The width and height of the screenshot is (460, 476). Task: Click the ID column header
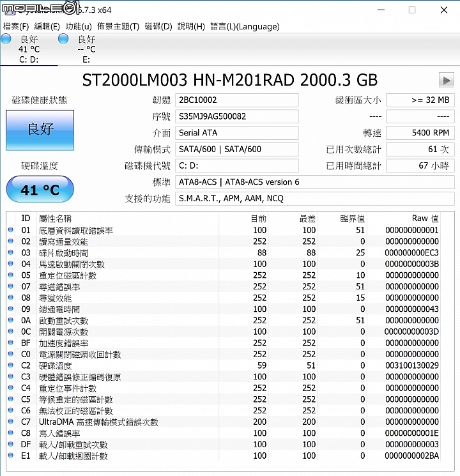[26, 219]
